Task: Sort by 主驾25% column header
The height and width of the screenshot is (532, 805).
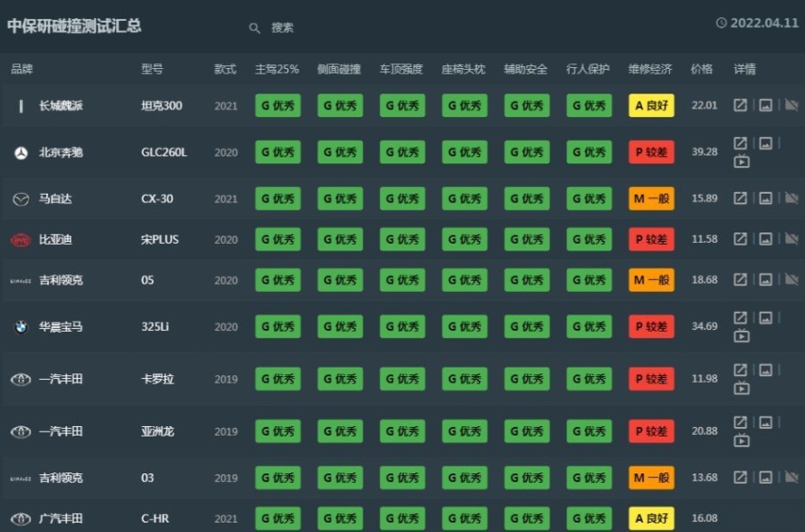Action: click(x=277, y=69)
